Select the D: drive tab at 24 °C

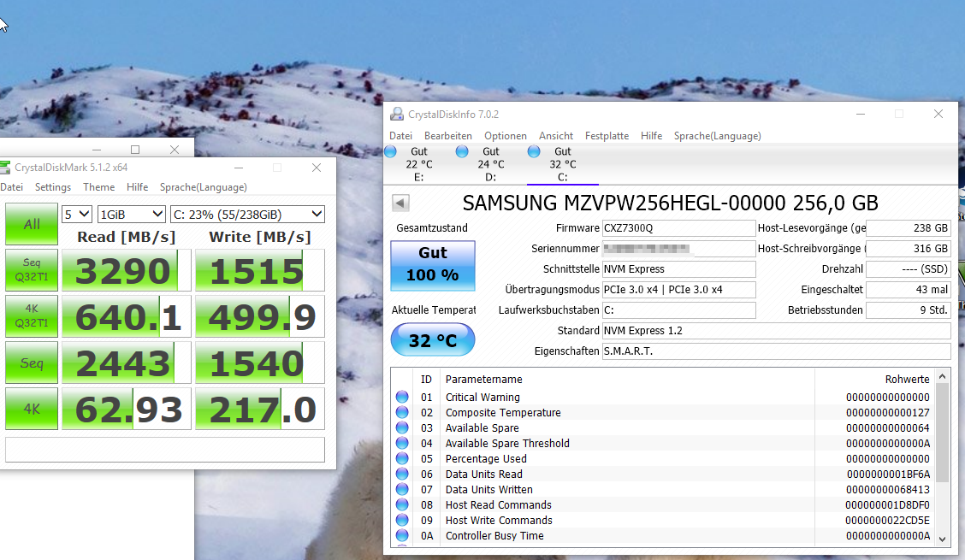coord(490,164)
